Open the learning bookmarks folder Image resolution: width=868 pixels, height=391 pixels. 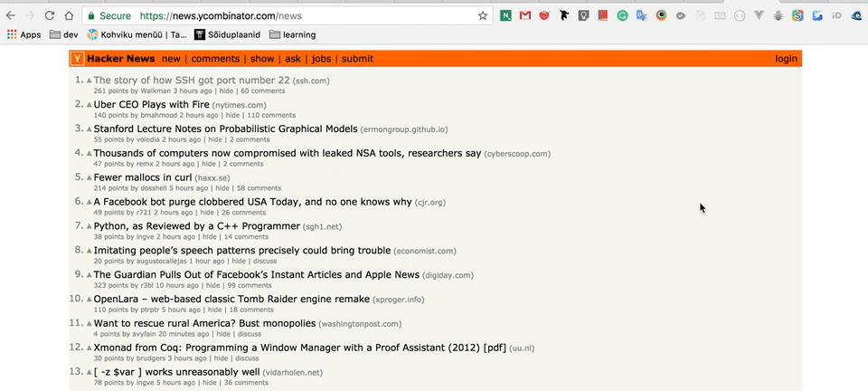[292, 35]
